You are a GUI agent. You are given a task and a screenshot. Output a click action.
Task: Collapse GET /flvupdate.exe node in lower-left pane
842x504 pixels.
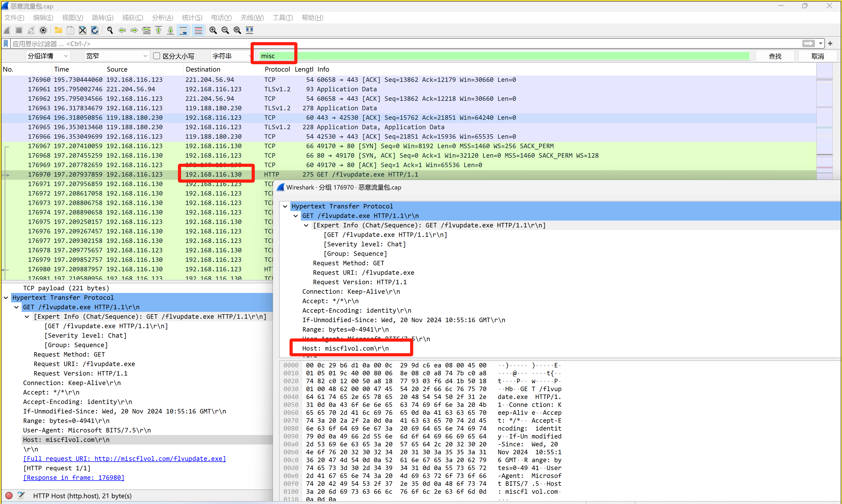(x=16, y=307)
